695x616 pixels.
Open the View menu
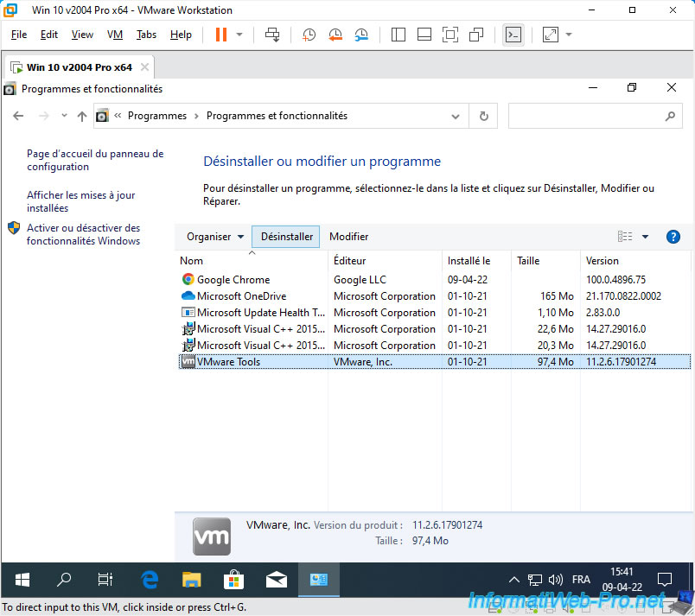click(82, 35)
